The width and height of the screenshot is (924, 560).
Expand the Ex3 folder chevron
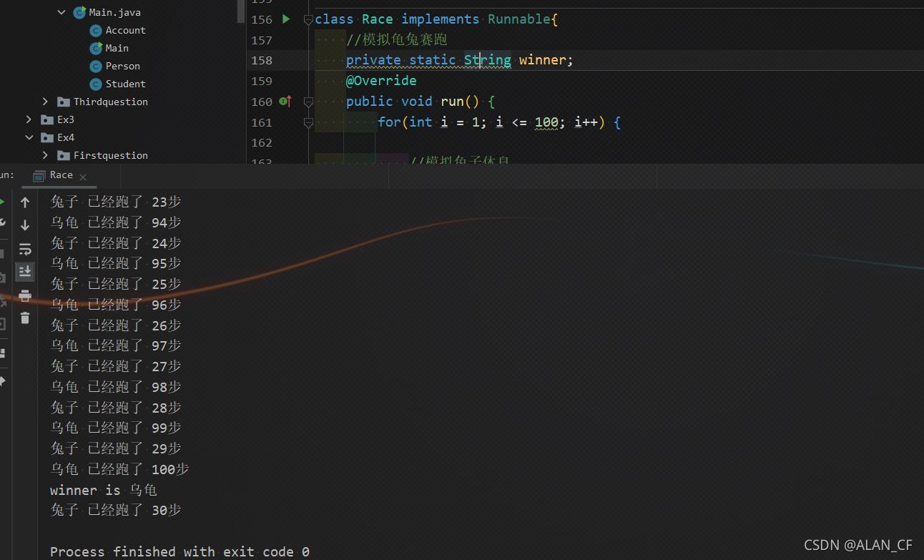click(29, 119)
